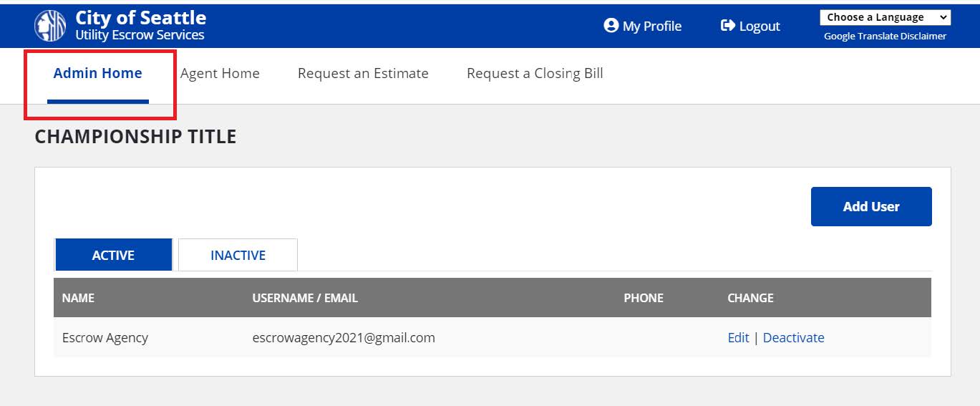Screen dimensions: 980x406
Task: Click the Logout arrow icon
Action: pos(727,26)
